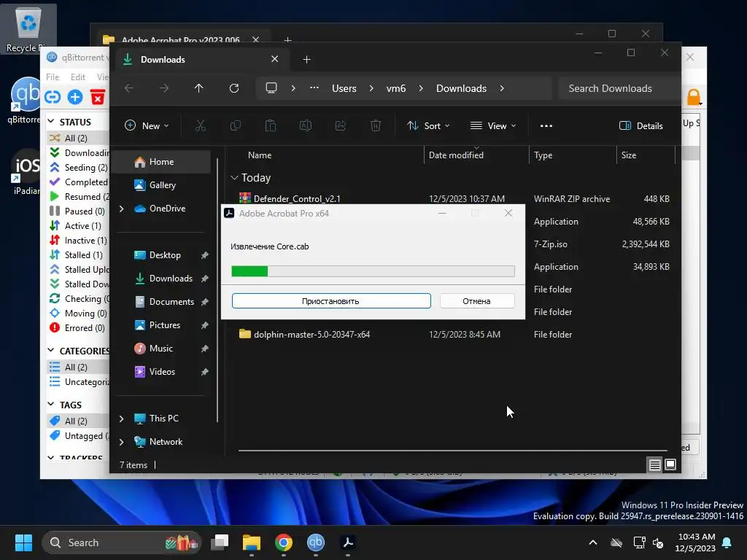Open qBittorrent Edit menu
The height and width of the screenshot is (560, 747).
(x=77, y=77)
